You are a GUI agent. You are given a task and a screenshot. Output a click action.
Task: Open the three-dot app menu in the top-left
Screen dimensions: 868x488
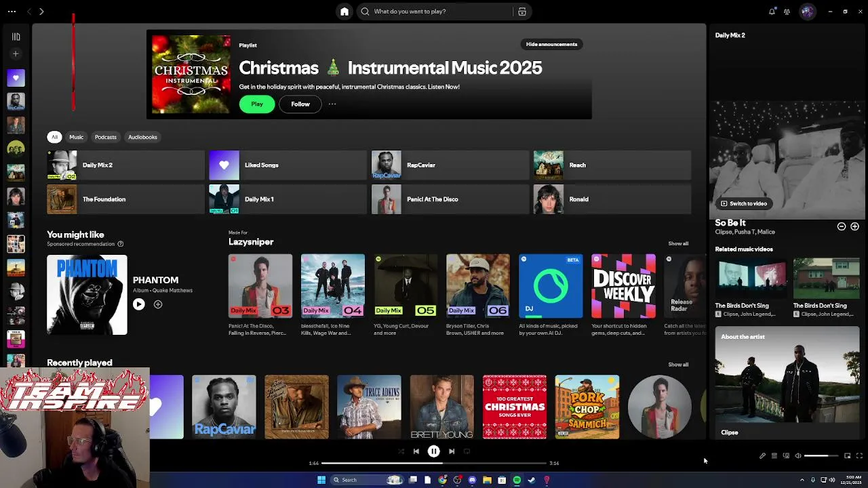pos(12,12)
